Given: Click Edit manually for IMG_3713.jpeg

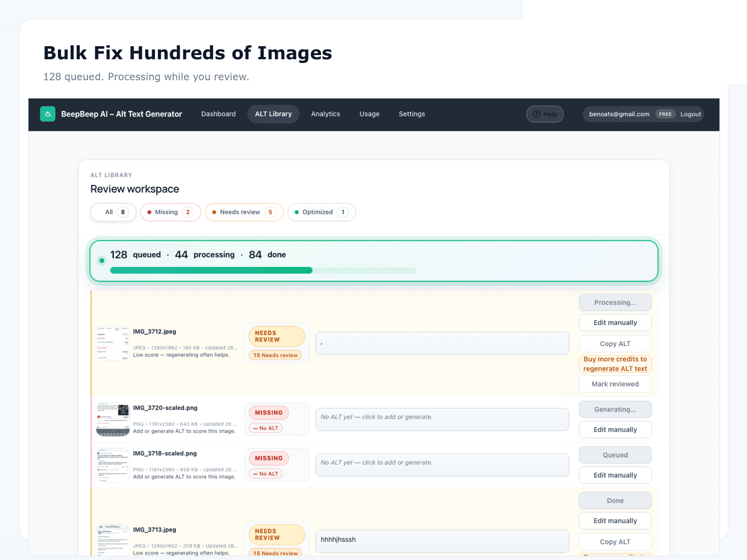Looking at the screenshot, I should pos(615,521).
